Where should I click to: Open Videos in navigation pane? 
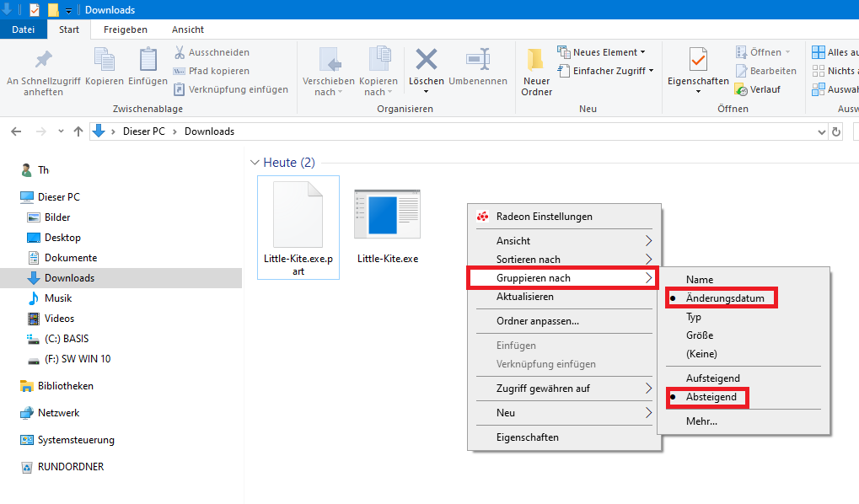(51, 319)
